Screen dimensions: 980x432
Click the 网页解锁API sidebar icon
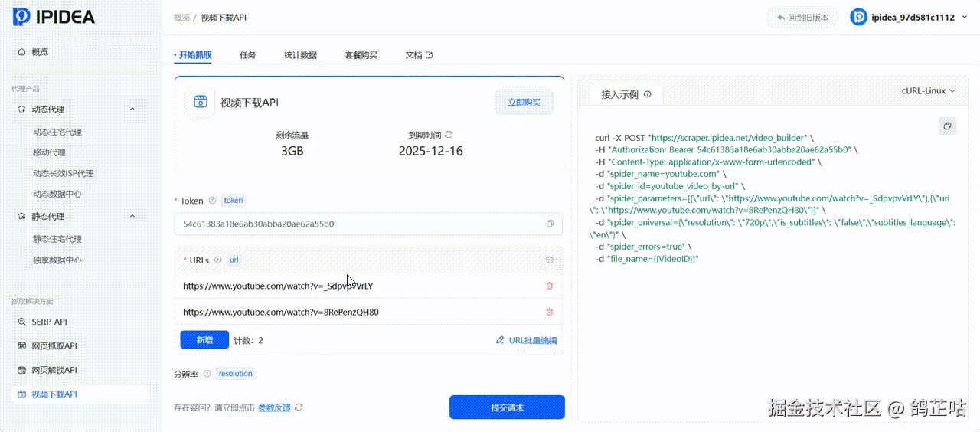(22, 370)
